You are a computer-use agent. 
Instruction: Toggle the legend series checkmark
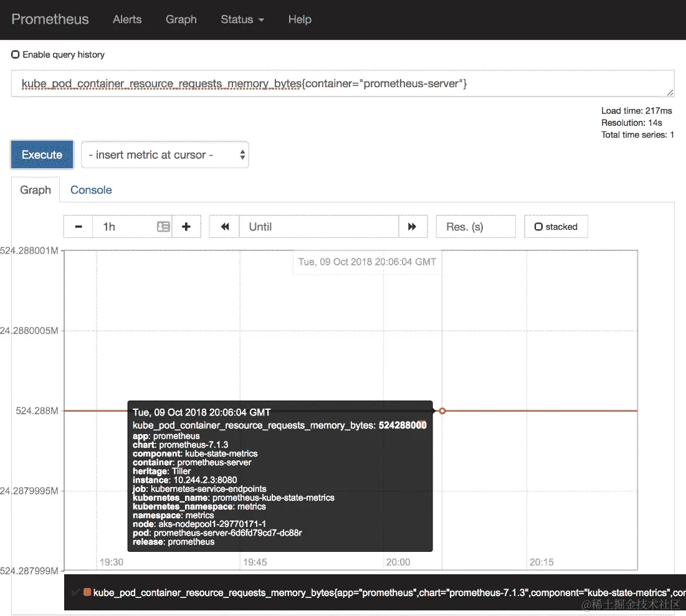pyautogui.click(x=75, y=592)
